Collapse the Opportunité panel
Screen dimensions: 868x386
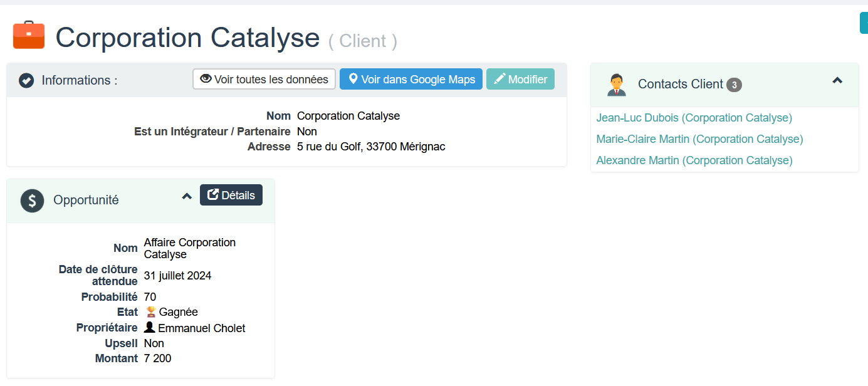coord(186,196)
